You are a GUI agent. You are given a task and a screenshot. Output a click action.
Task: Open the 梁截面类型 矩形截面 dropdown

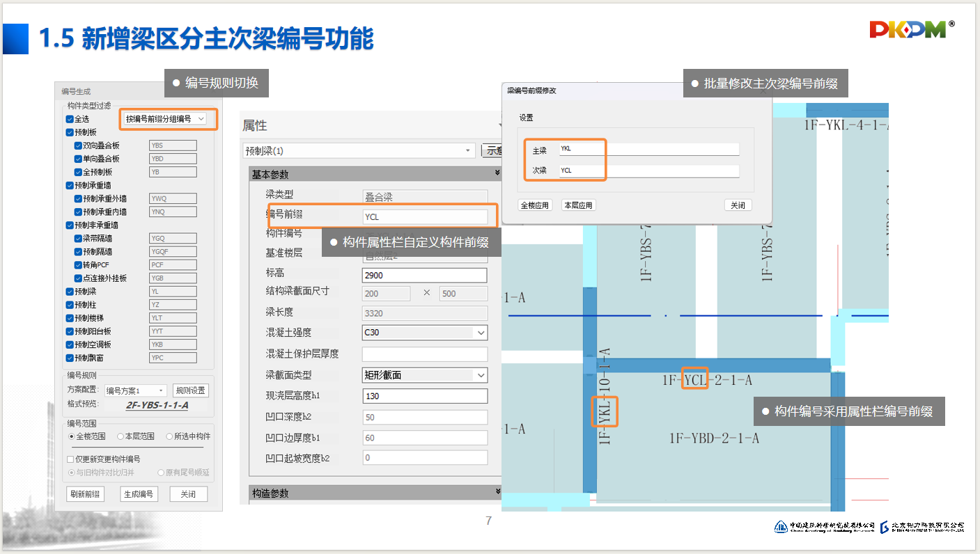[x=481, y=375]
